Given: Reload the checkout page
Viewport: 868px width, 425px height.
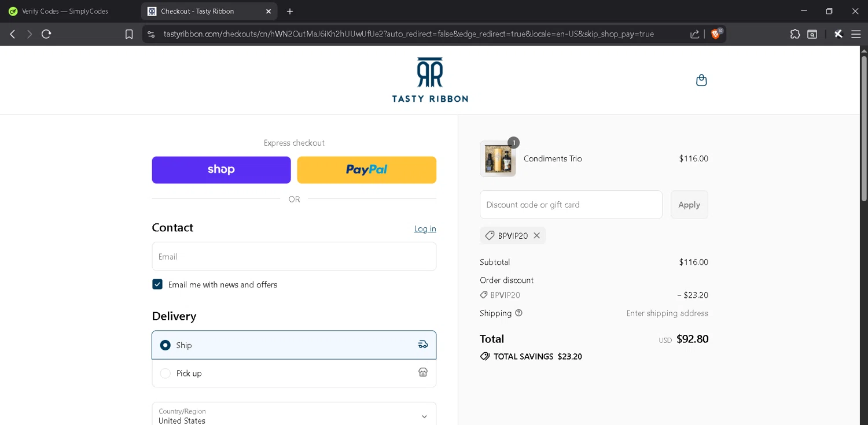Looking at the screenshot, I should [46, 34].
